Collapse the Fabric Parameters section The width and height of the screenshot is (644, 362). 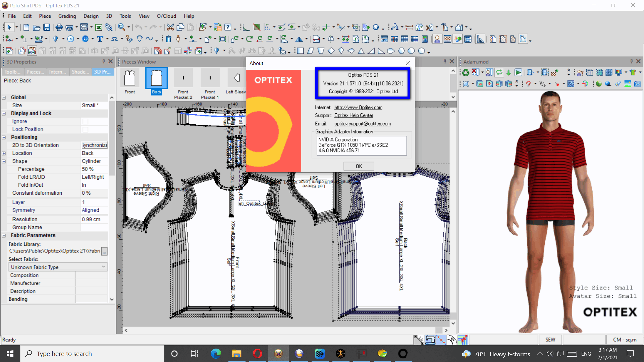pos(4,236)
